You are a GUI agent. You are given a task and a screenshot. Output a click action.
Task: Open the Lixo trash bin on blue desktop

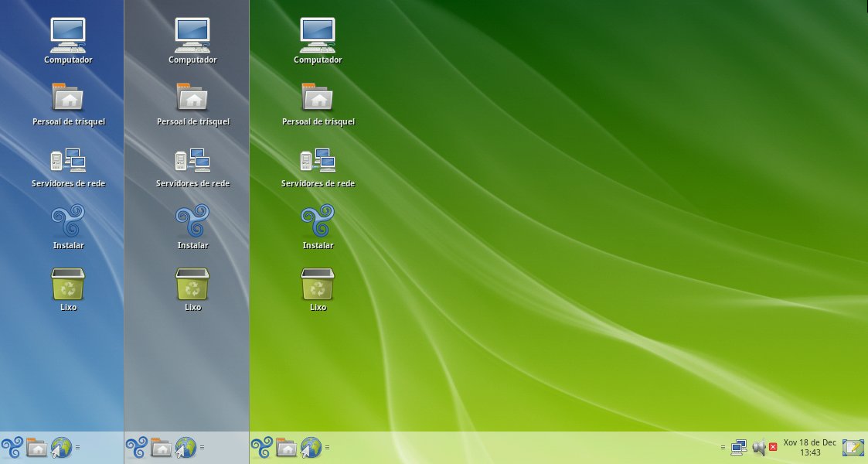68,284
